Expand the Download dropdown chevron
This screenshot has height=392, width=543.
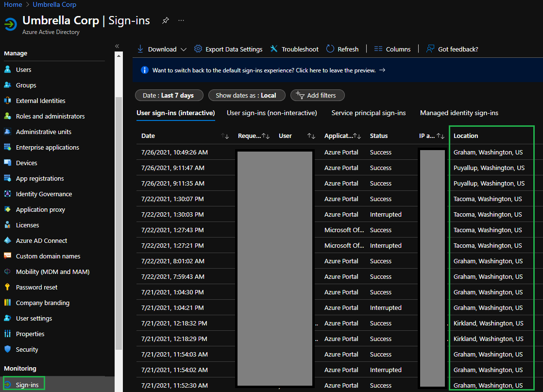click(x=184, y=50)
